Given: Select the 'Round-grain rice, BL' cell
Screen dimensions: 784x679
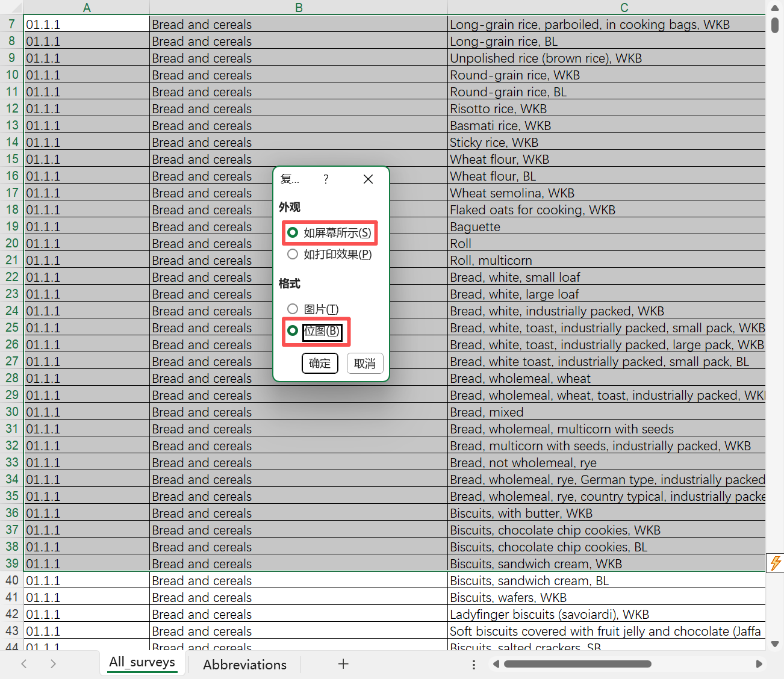Looking at the screenshot, I should coord(606,91).
